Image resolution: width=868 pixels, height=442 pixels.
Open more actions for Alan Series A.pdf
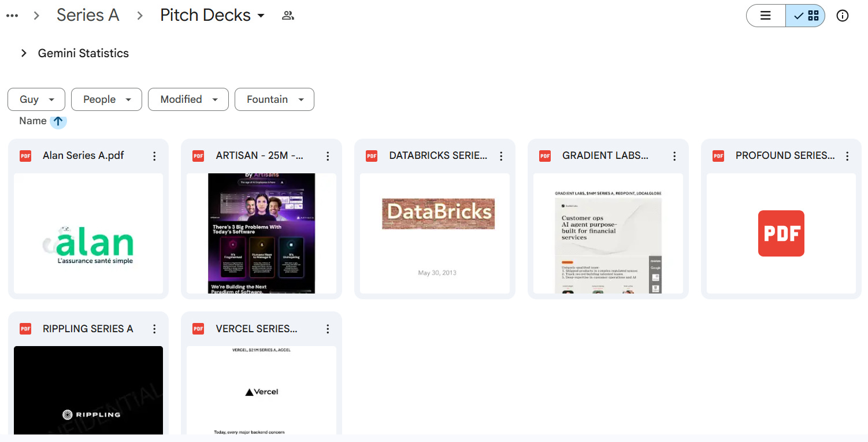click(x=154, y=156)
